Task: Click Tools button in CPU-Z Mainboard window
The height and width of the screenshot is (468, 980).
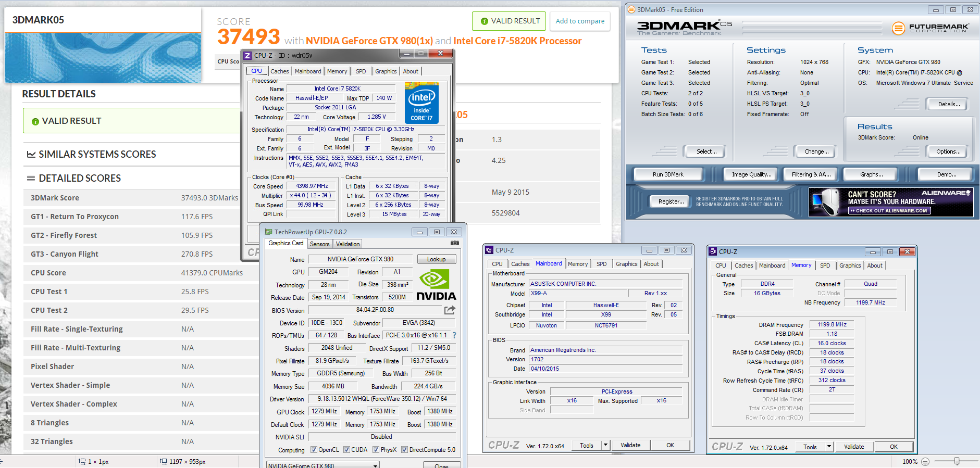Action: click(x=586, y=445)
